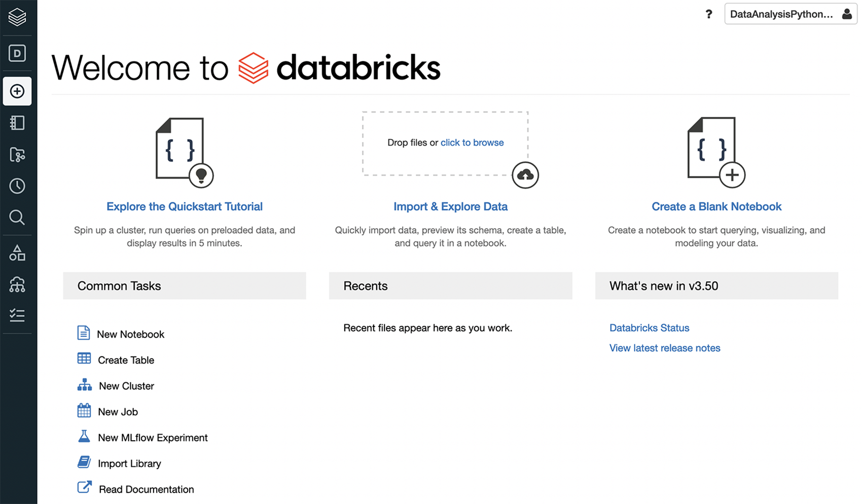Open the DataAnalysisPython account dropdown
The height and width of the screenshot is (504, 862).
[782, 14]
